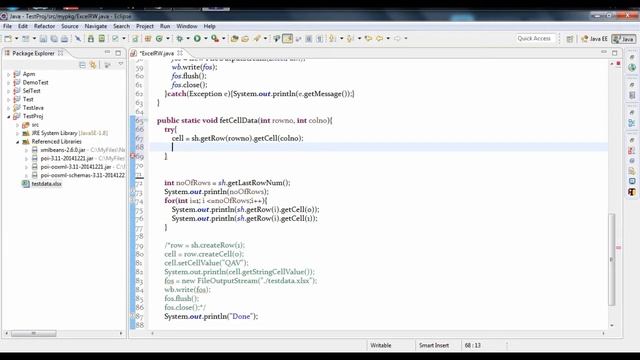Open the Run configurations dropdown arrow
This screenshot has height=360, width=640.
pos(205,38)
